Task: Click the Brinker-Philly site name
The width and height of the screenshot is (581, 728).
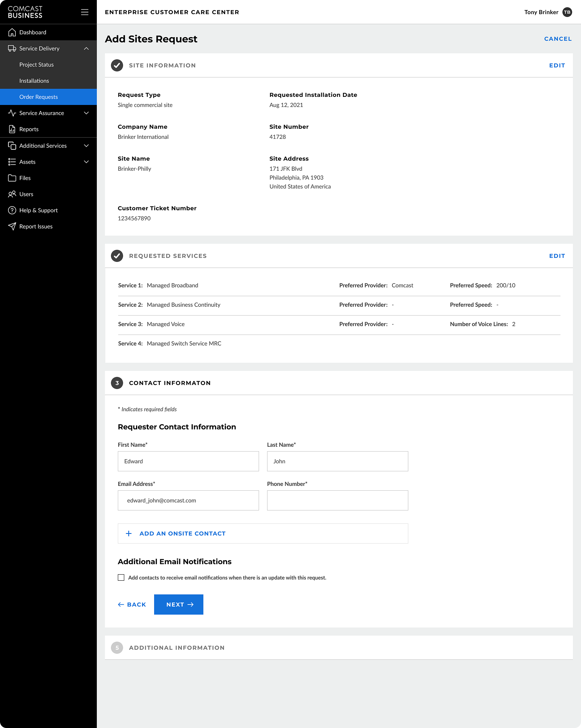Action: click(134, 169)
